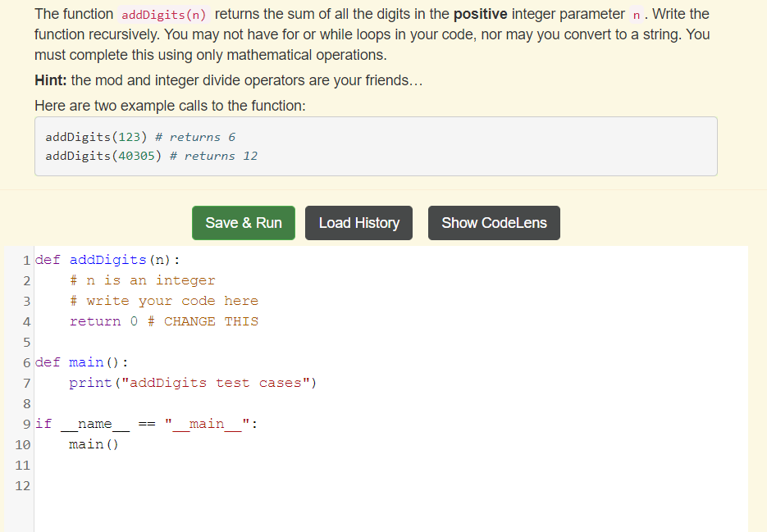Click the def addDigits(n) code line
The width and height of the screenshot is (767, 532).
(107, 260)
